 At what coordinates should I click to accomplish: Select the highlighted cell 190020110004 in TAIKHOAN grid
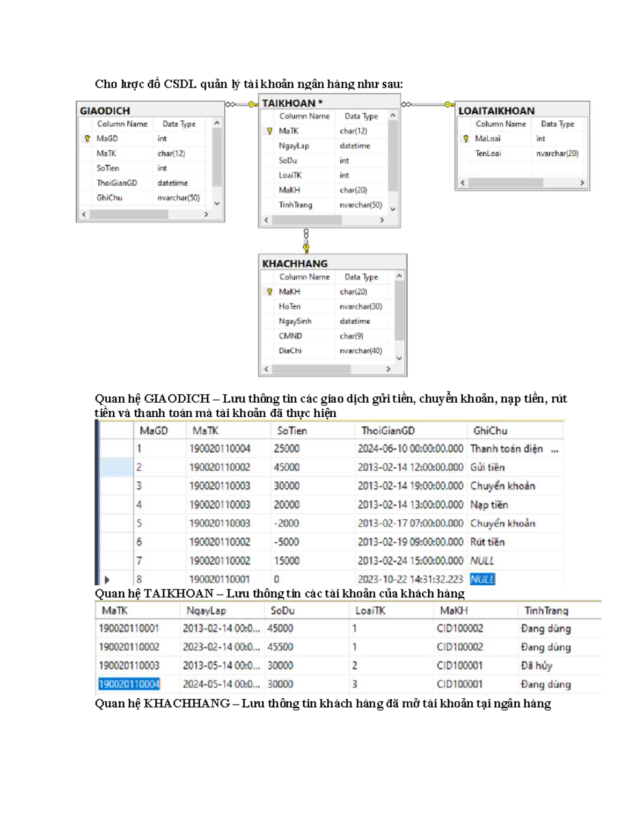129,684
